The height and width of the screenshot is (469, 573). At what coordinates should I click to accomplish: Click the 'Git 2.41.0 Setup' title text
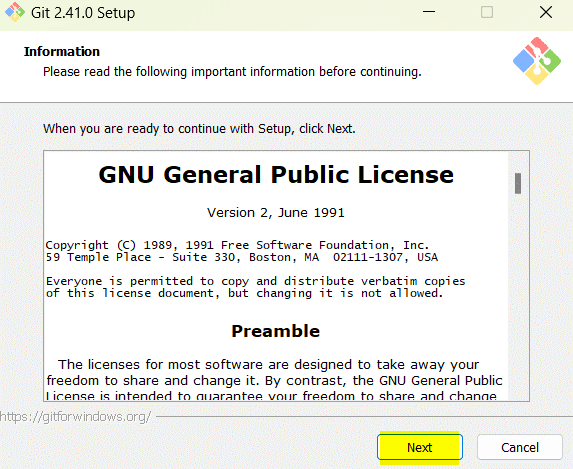coord(83,13)
